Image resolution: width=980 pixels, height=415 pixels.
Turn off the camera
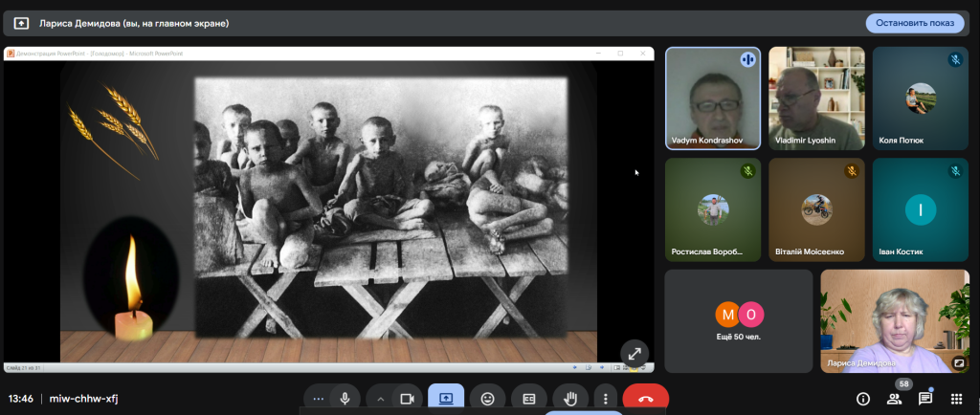pos(408,399)
